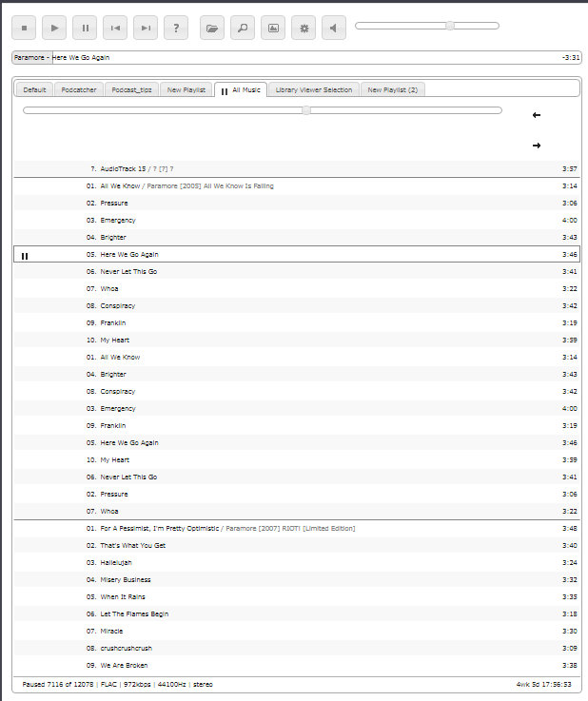Image resolution: width=588 pixels, height=701 pixels.
Task: Click the pause icon on Here We Go Again row
Action: (25, 256)
